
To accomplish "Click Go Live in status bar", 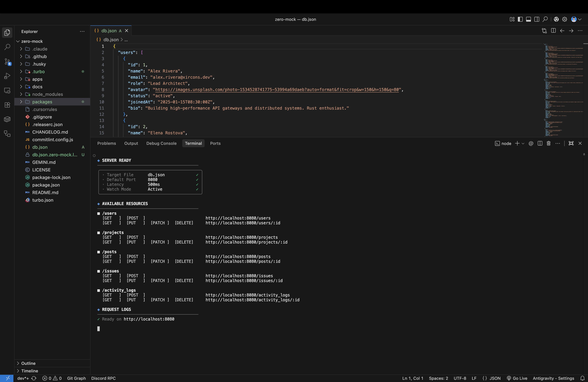I will (517, 378).
